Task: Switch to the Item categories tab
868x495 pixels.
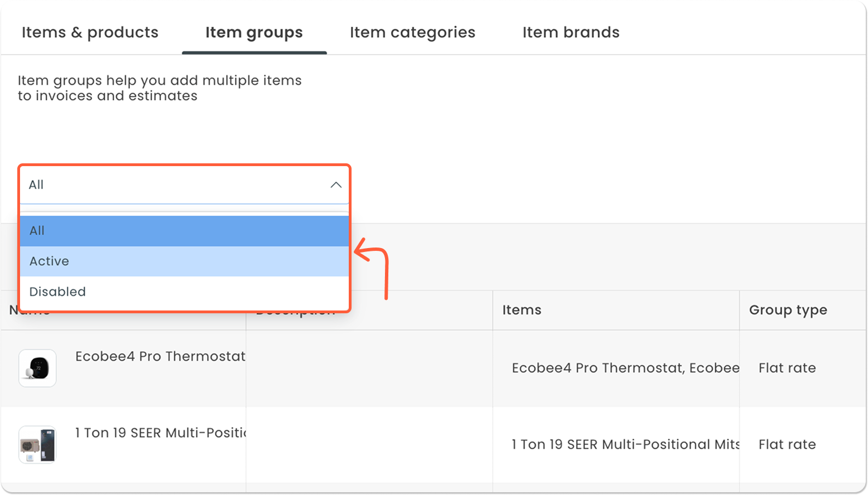Action: point(412,33)
